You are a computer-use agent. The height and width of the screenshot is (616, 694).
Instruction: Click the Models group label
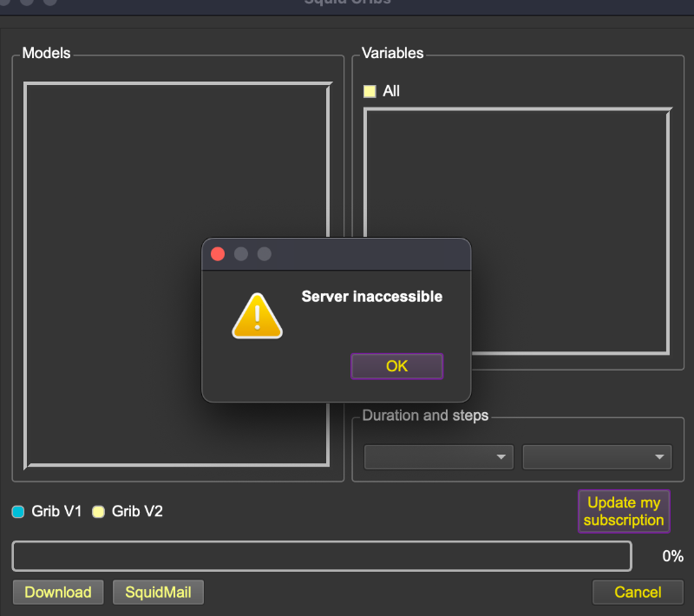pos(47,53)
